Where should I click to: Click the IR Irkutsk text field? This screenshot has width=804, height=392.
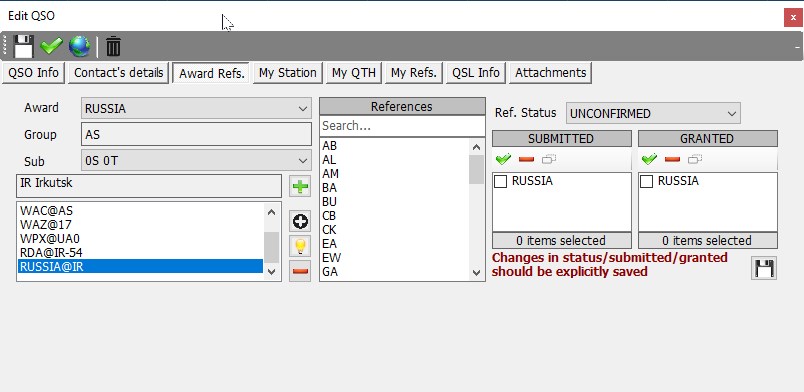pyautogui.click(x=149, y=186)
